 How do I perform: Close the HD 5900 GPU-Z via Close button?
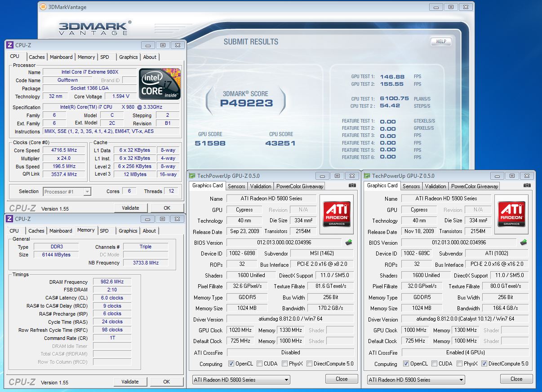[516, 379]
